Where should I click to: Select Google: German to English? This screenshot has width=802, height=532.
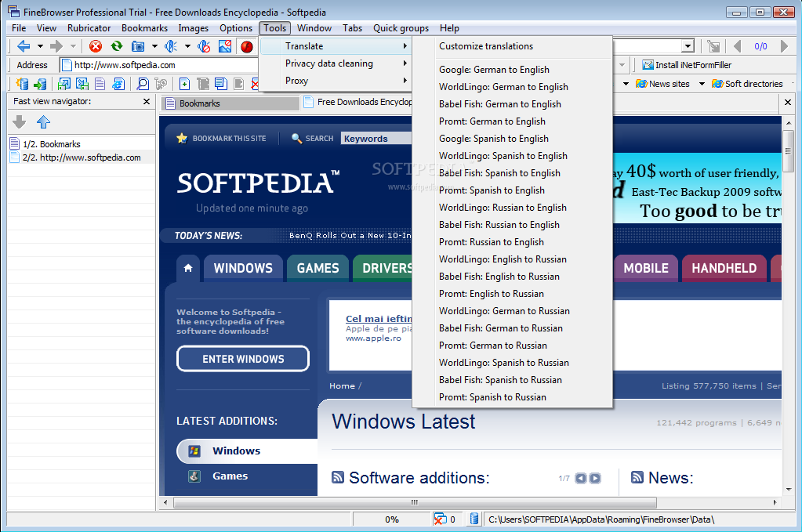pos(512,70)
